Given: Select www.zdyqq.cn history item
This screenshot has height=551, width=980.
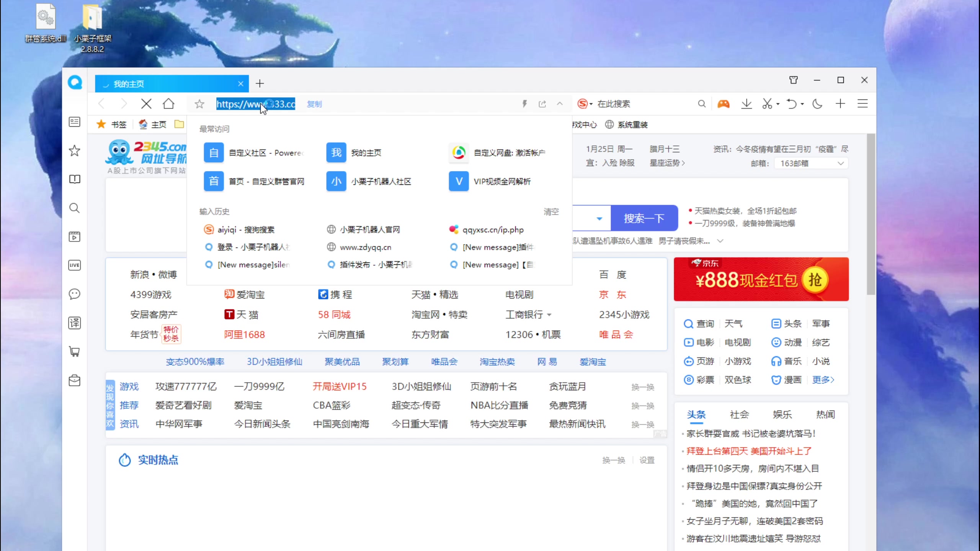Looking at the screenshot, I should (359, 247).
